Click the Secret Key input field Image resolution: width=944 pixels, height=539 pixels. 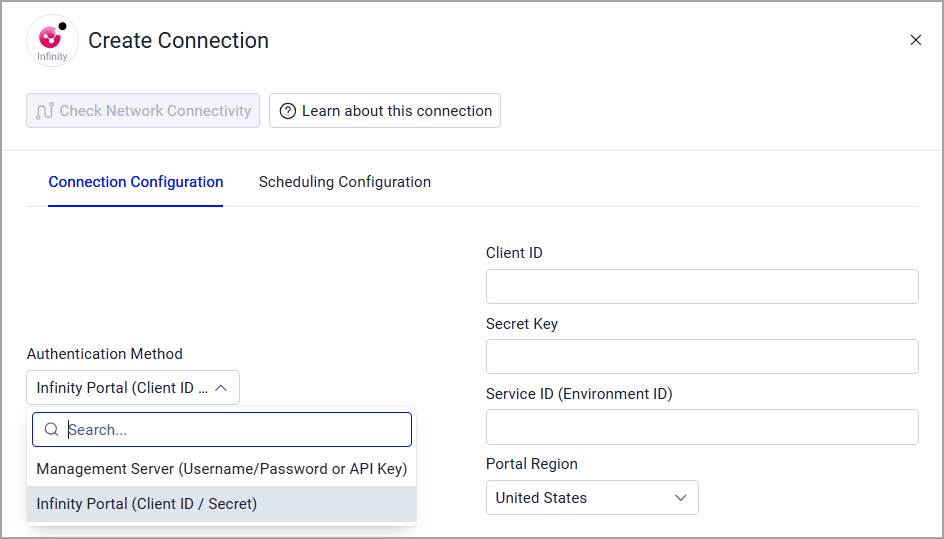(702, 357)
